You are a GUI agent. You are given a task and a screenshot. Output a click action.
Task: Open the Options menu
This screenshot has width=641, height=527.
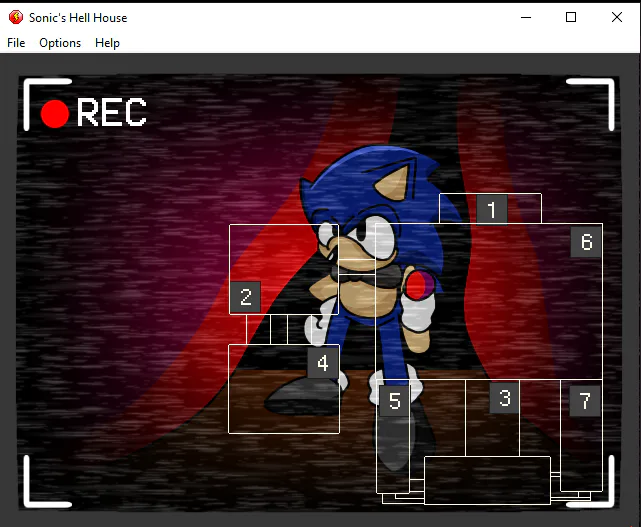60,43
